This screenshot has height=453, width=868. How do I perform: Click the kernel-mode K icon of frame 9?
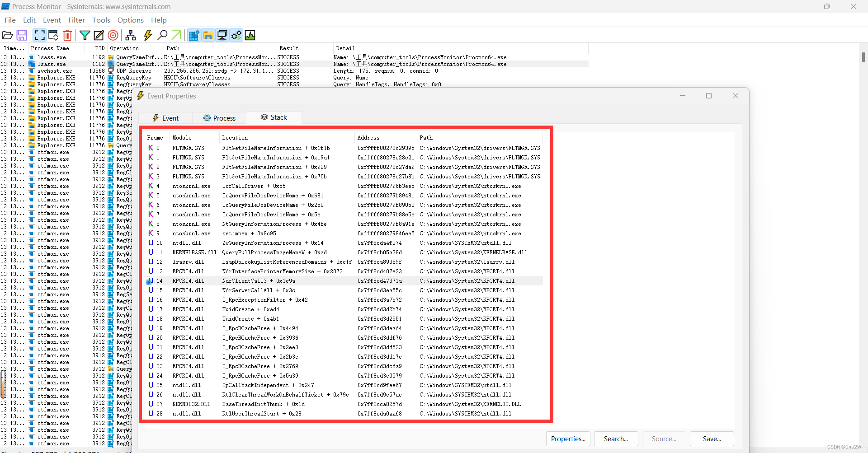(x=151, y=234)
